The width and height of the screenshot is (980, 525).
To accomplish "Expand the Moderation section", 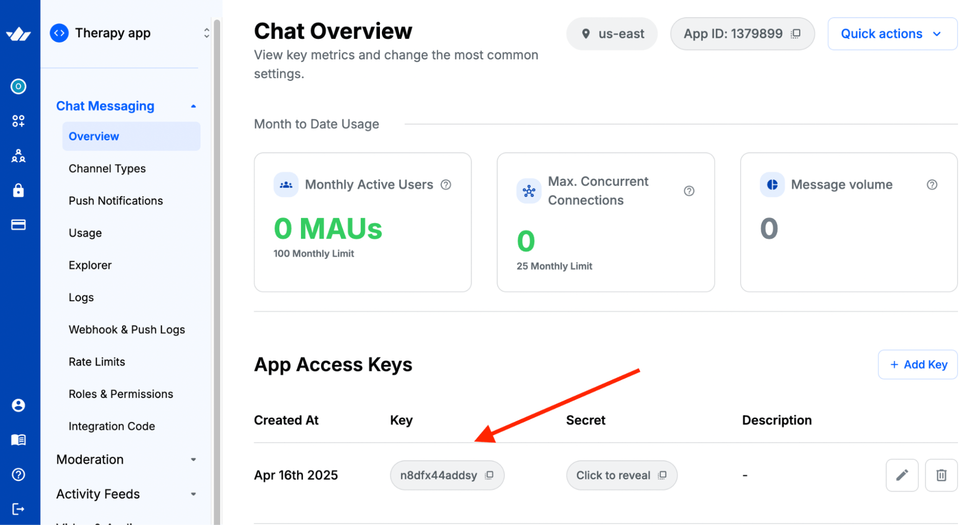I will click(x=194, y=460).
